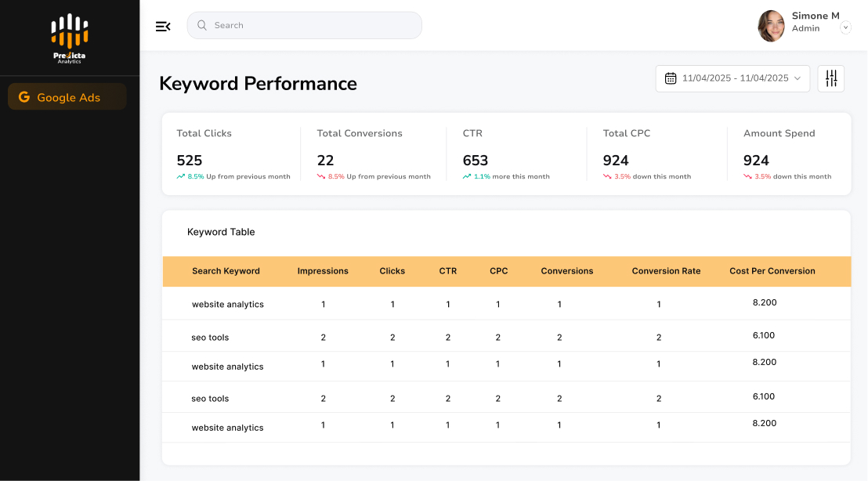Click the Total CPC card label
The height and width of the screenshot is (481, 868).
click(627, 133)
